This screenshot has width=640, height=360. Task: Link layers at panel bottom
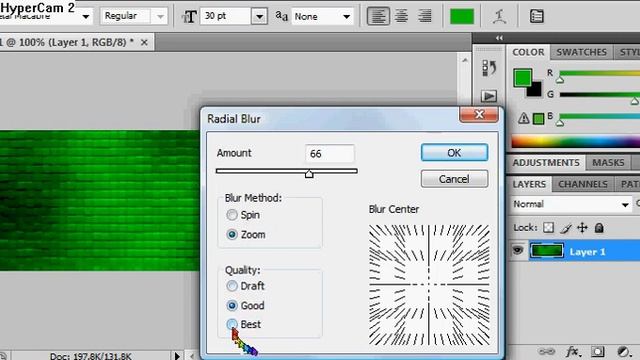[x=546, y=351]
